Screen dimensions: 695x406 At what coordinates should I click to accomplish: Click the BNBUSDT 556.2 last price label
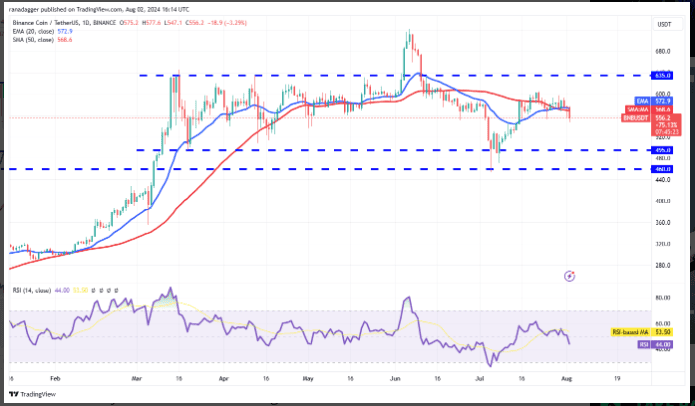[x=647, y=118]
